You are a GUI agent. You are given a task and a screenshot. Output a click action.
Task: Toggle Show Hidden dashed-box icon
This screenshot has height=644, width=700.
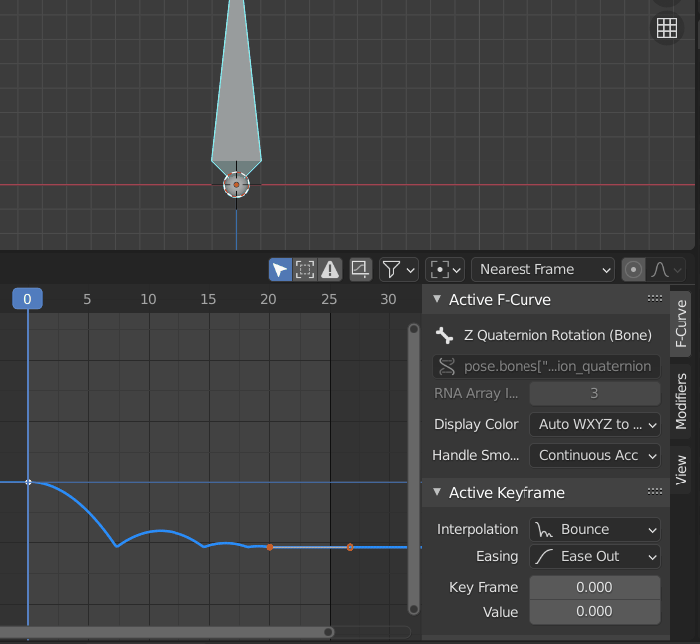305,270
